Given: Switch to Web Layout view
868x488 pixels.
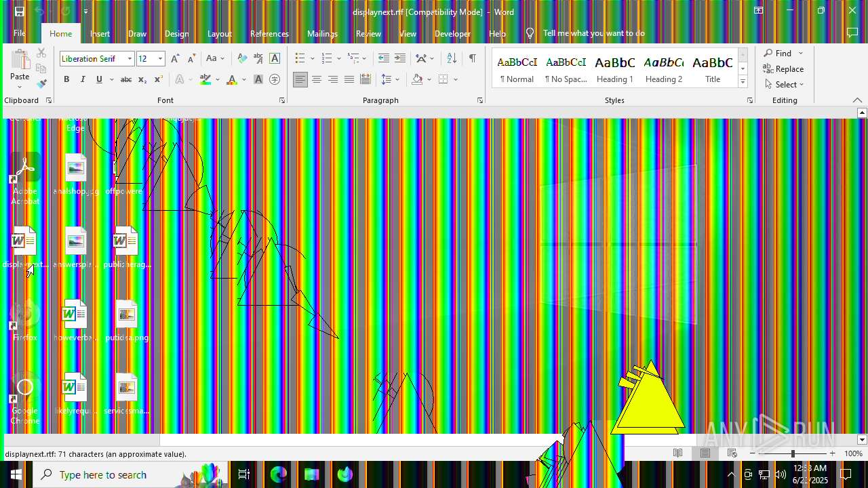Looking at the screenshot, I should click(732, 453).
